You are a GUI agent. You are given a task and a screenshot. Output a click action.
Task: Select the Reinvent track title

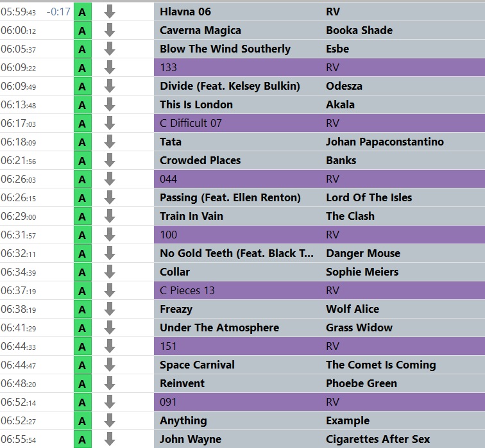coord(182,383)
